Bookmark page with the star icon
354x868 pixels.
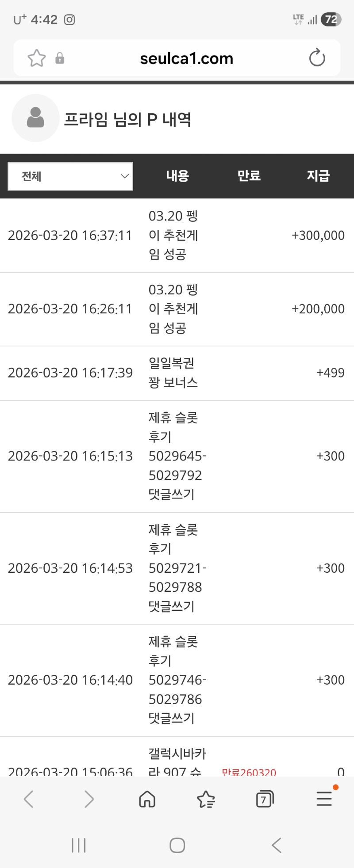[x=37, y=58]
